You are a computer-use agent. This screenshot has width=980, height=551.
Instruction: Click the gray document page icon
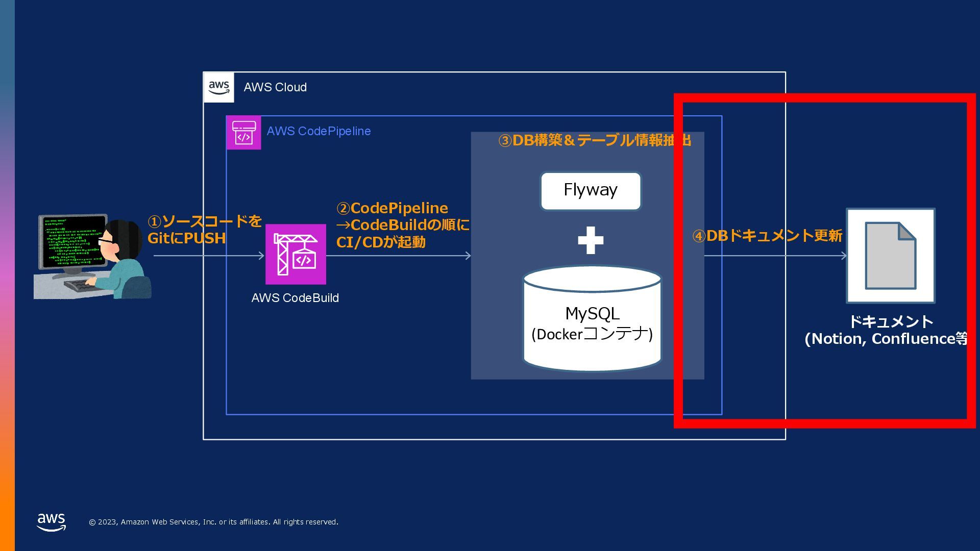(890, 256)
